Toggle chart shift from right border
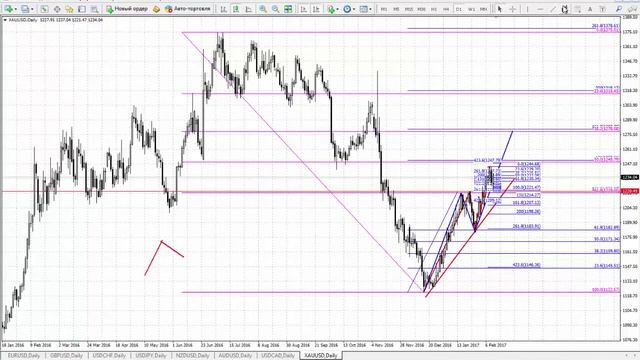640x360 pixels. (x=316, y=9)
